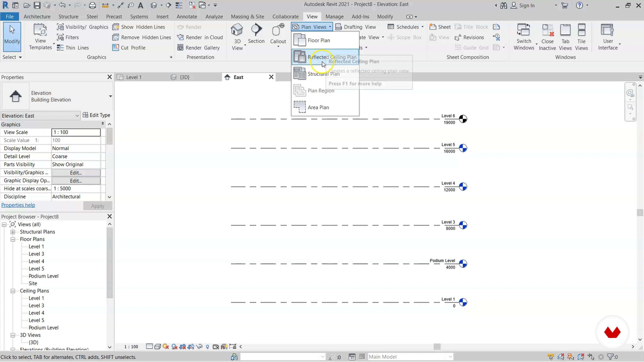
Task: Toggle Thin Lines display
Action: pyautogui.click(x=73, y=48)
